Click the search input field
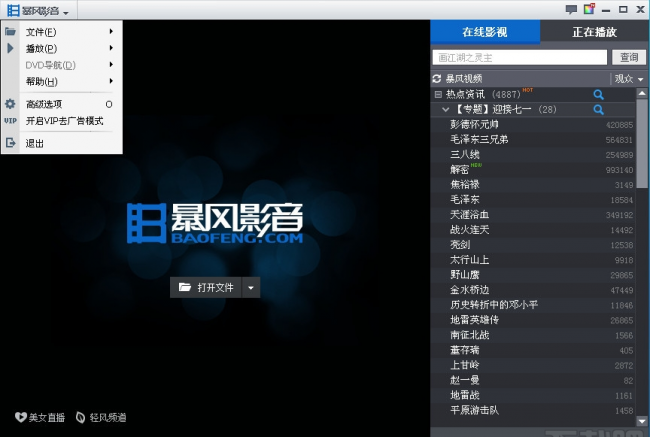The image size is (650, 437). pyautogui.click(x=520, y=57)
